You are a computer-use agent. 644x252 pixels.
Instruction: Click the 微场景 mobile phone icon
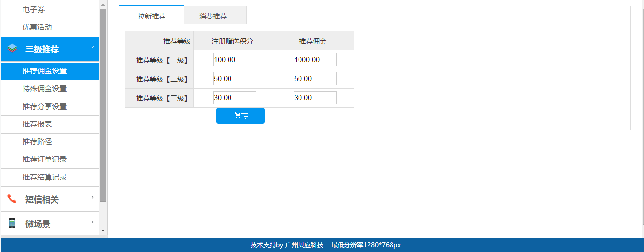point(12,223)
